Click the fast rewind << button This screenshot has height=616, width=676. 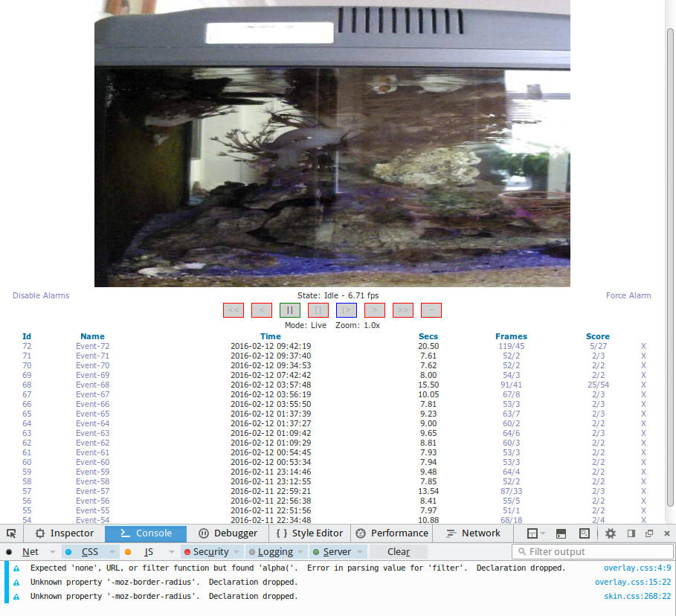click(x=234, y=310)
